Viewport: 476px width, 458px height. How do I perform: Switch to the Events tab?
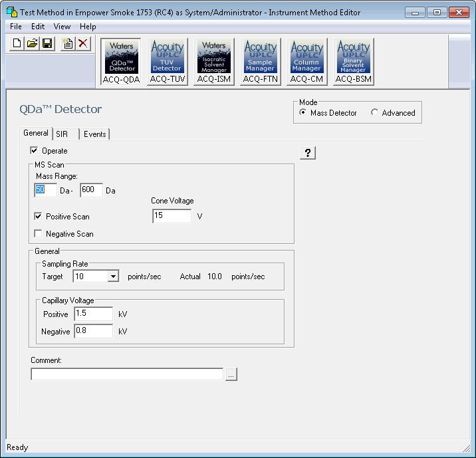click(94, 134)
